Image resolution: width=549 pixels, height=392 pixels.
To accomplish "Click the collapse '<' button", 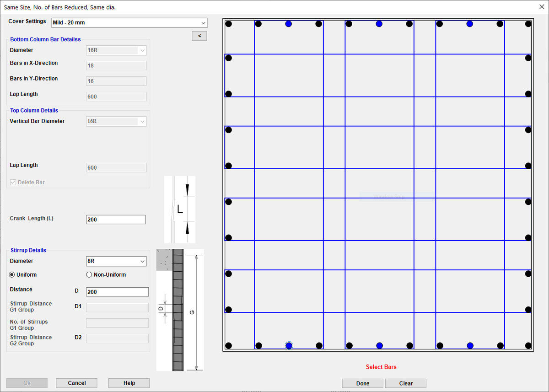I will pyautogui.click(x=199, y=36).
